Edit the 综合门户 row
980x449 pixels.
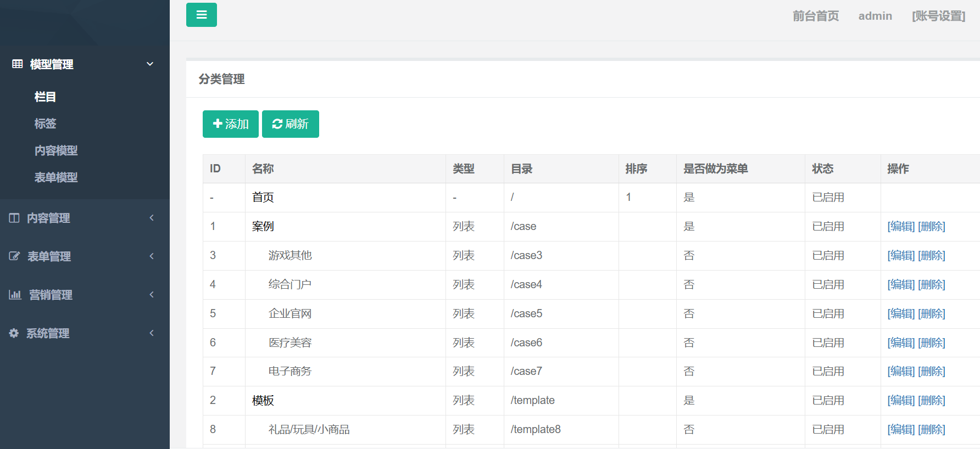point(901,284)
